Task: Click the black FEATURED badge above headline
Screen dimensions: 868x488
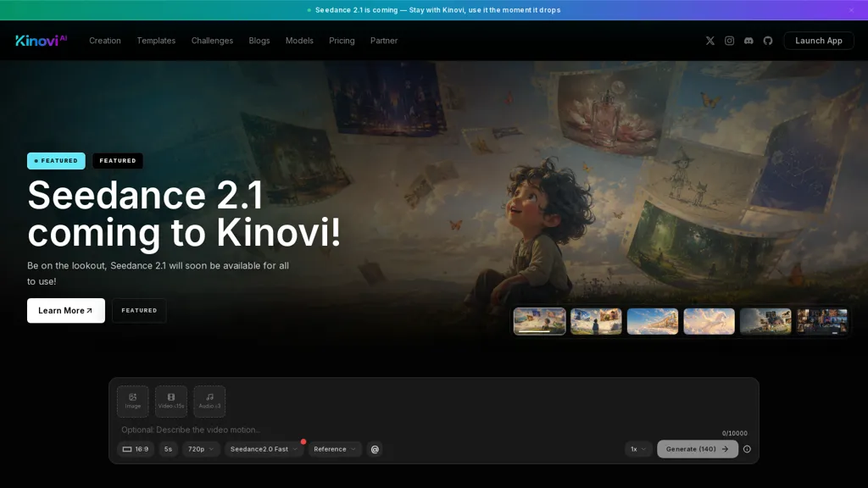Action: [117, 160]
